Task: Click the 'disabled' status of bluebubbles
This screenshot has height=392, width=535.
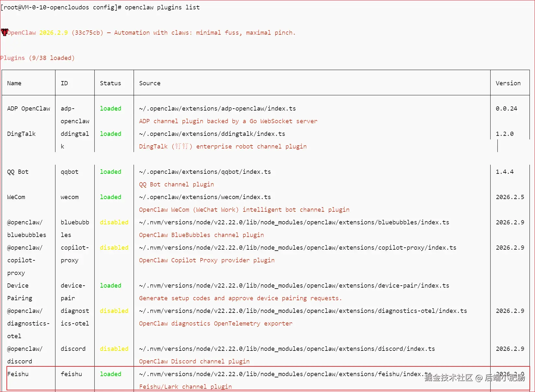Action: [114, 222]
